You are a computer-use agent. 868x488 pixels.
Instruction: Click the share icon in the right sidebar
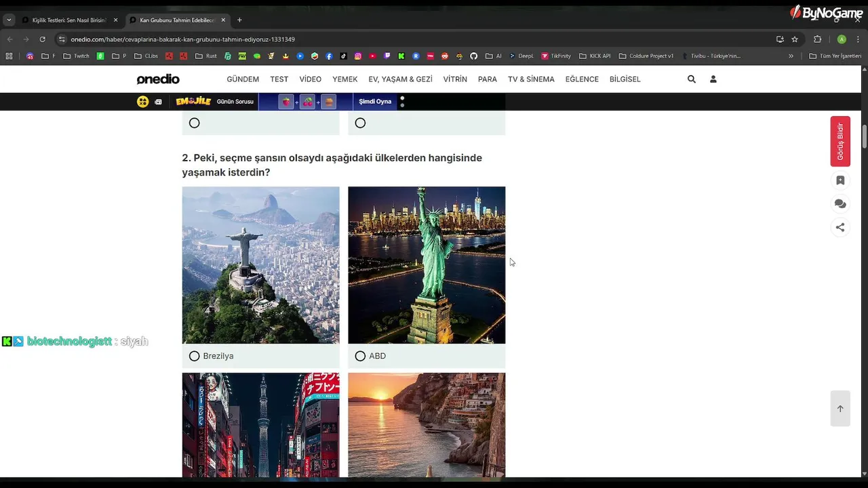840,228
